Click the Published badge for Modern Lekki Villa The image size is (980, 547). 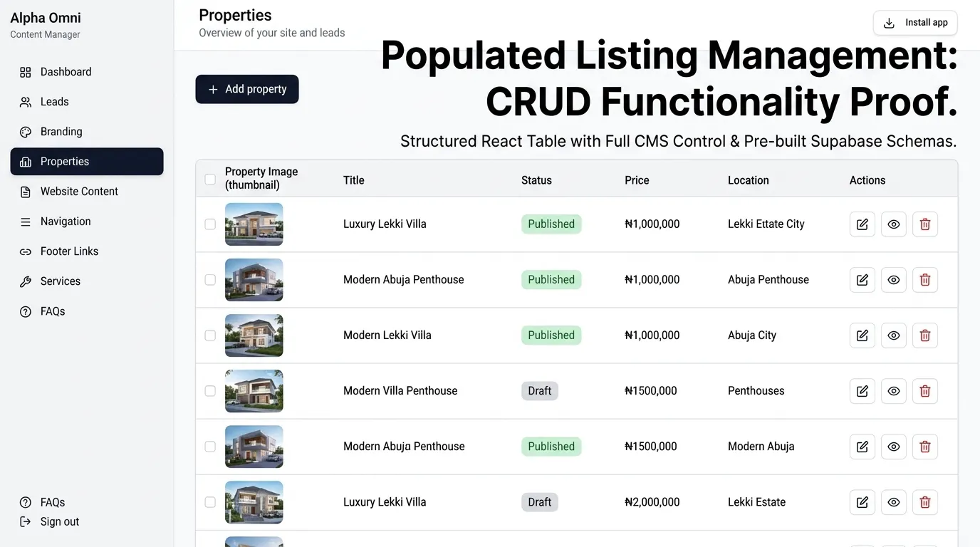[551, 335]
